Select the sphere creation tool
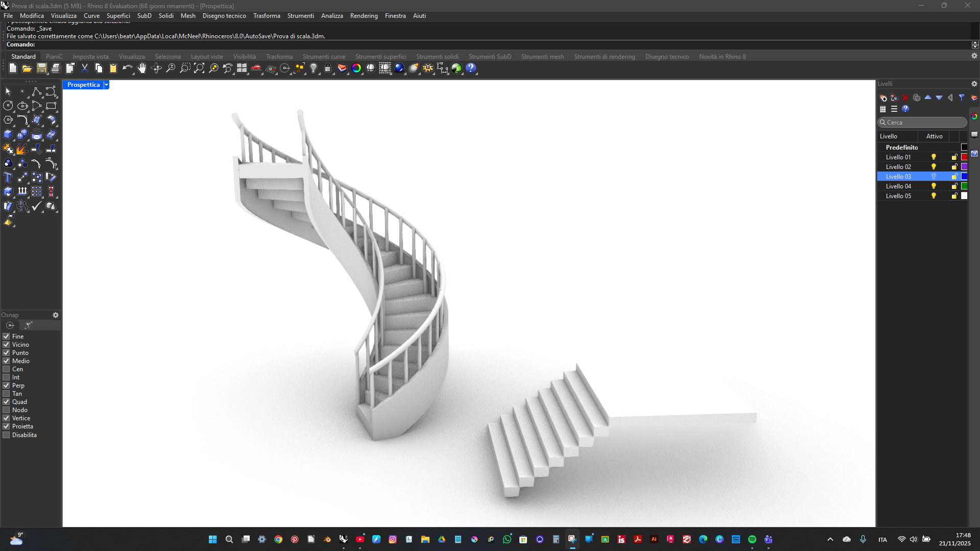The height and width of the screenshot is (551, 980). coord(22,134)
